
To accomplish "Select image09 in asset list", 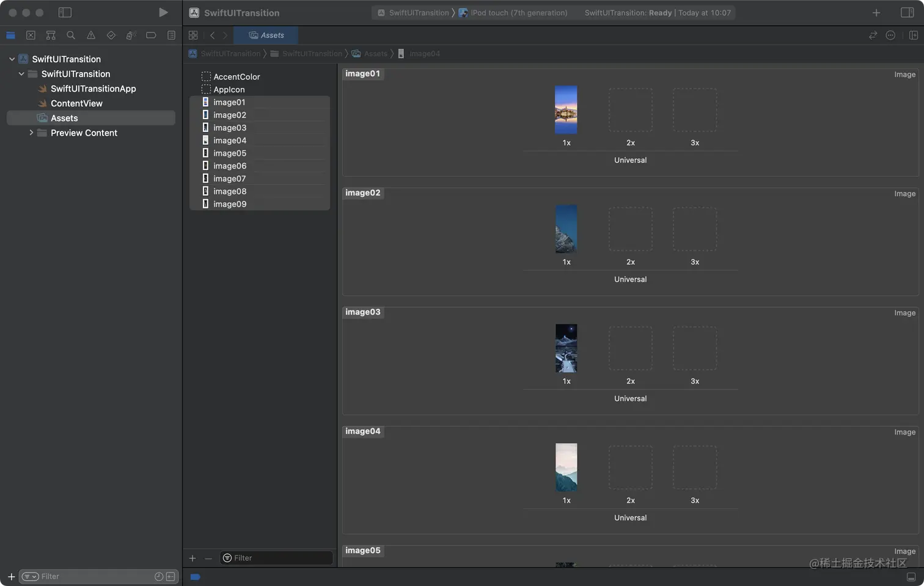I will coord(260,204).
